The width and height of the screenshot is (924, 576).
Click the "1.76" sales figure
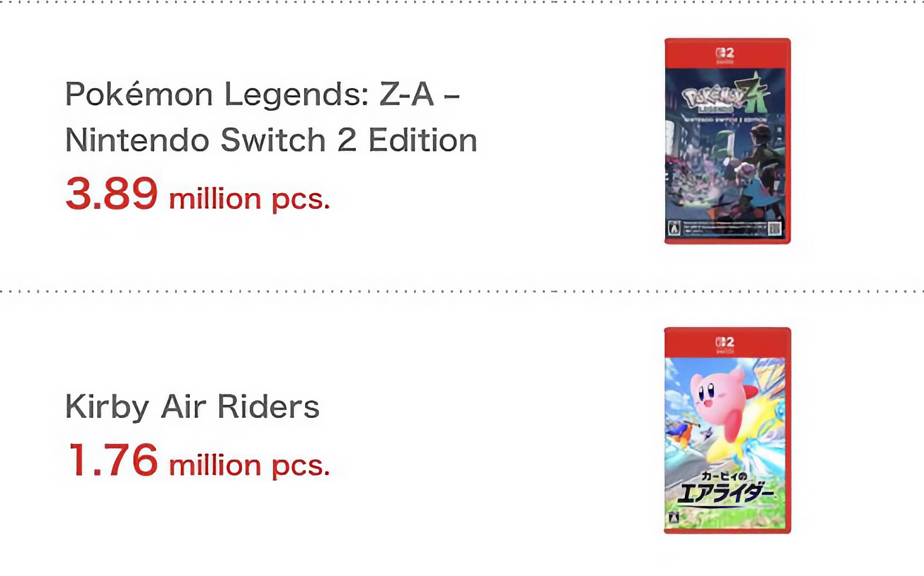(113, 460)
